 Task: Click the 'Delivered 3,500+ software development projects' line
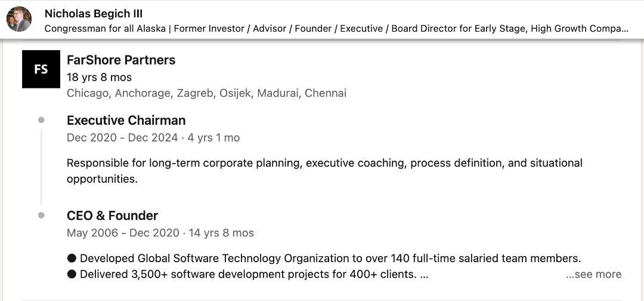tap(247, 274)
